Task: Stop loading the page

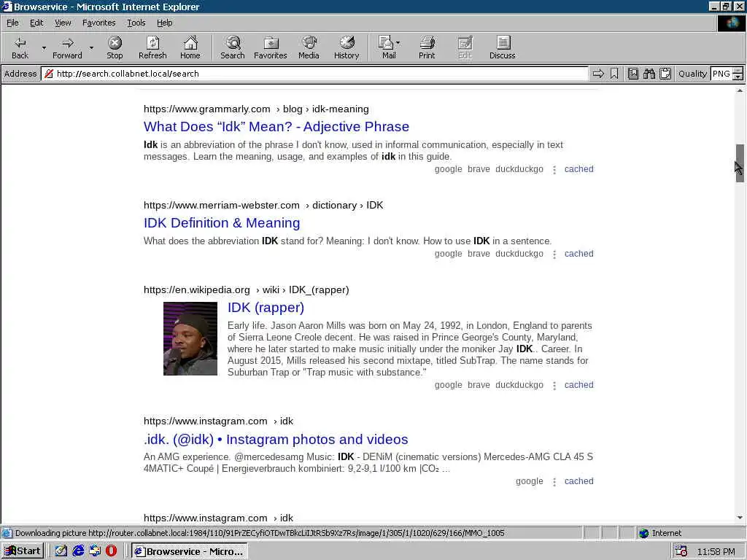Action: click(115, 47)
